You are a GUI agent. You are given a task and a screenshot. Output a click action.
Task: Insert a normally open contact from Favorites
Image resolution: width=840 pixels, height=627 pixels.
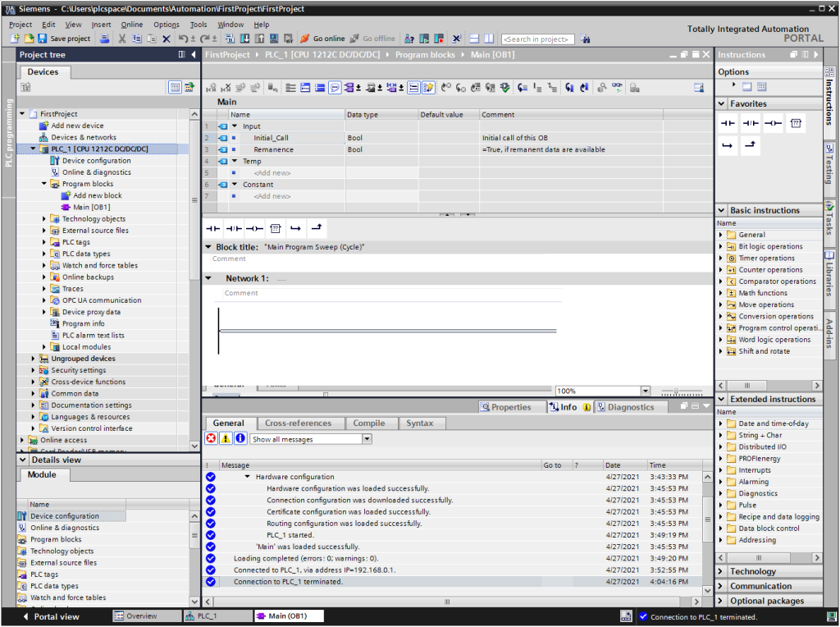coord(728,123)
